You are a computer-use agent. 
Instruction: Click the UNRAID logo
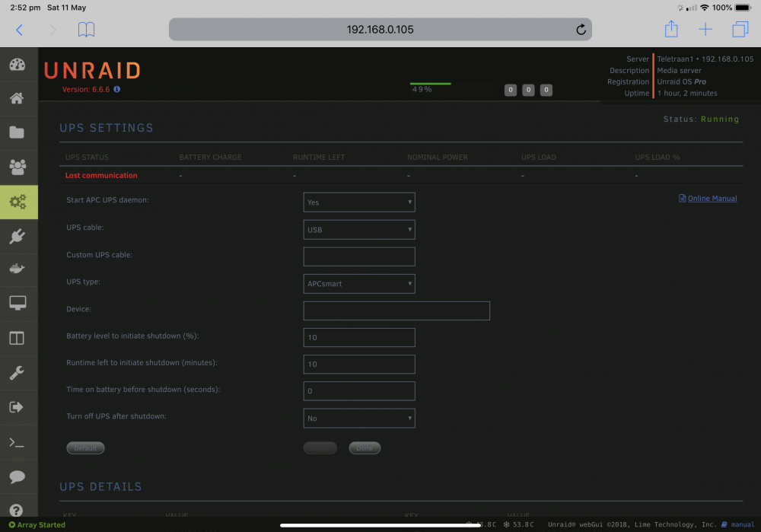(92, 71)
